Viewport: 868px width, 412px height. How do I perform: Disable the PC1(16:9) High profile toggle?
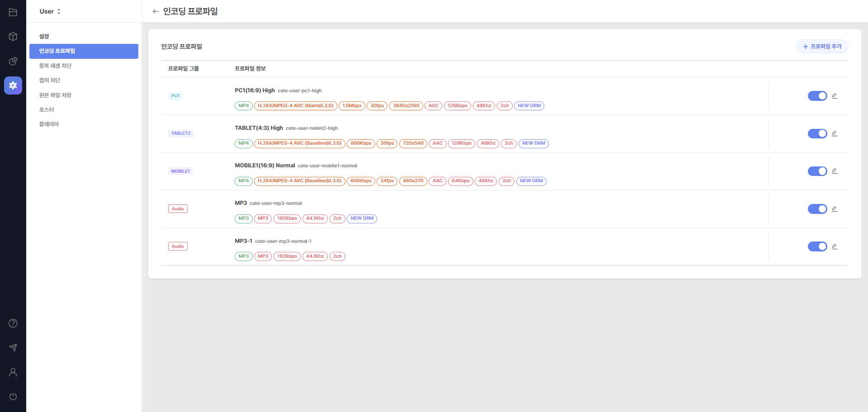(817, 96)
